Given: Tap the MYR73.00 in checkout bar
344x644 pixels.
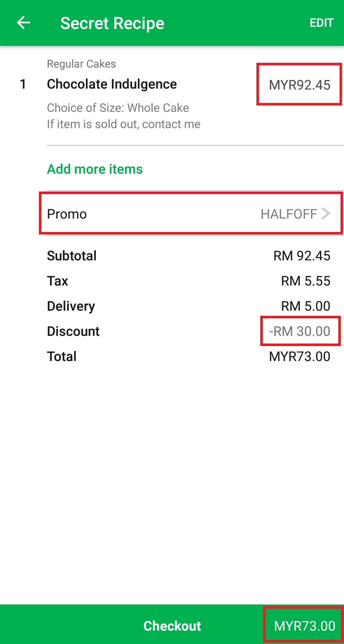Looking at the screenshot, I should click(x=304, y=626).
